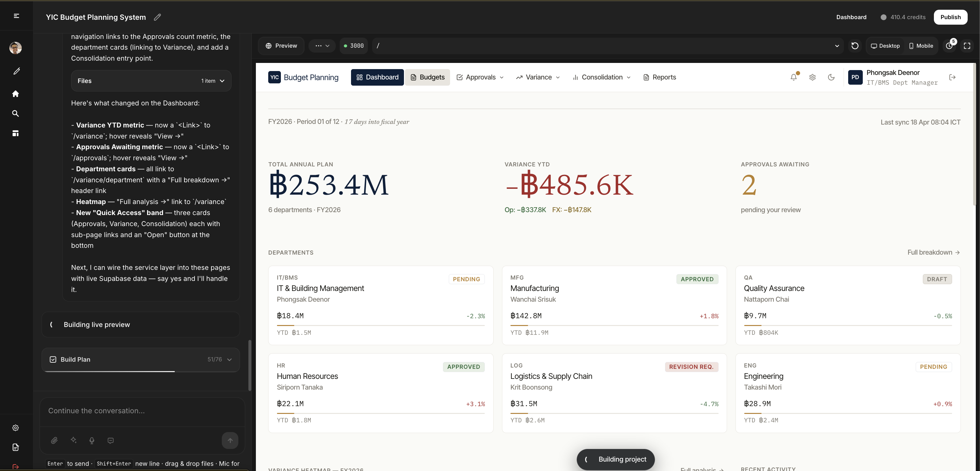This screenshot has height=471, width=980.
Task: Click the Continue the conversation input field
Action: [141, 411]
